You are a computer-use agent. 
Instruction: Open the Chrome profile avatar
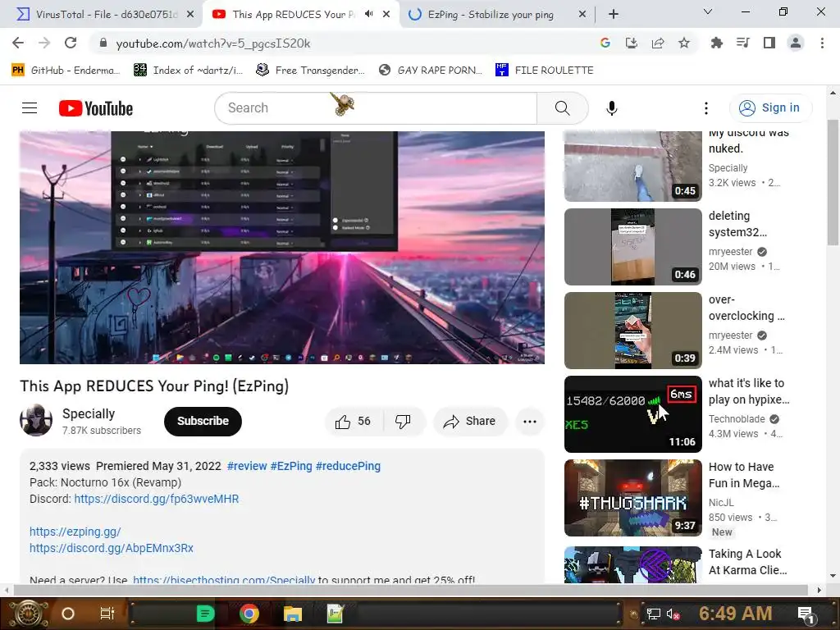[796, 43]
